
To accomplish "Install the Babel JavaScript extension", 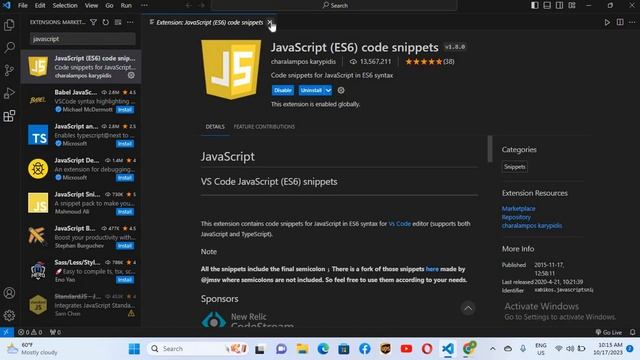I will 124,109.
